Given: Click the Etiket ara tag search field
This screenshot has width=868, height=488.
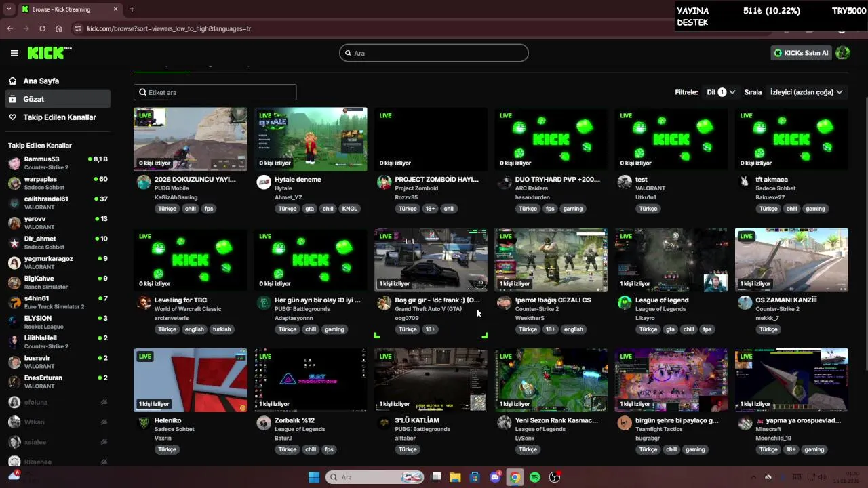Looking at the screenshot, I should [x=215, y=92].
